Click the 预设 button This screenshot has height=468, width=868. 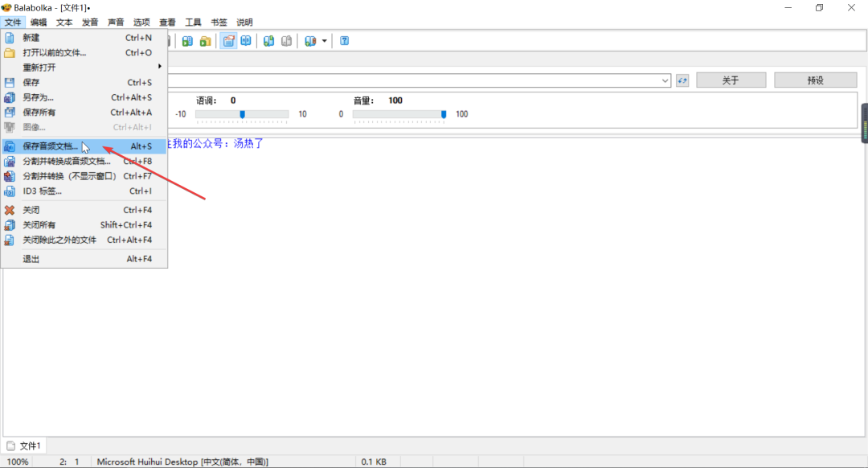tap(816, 80)
